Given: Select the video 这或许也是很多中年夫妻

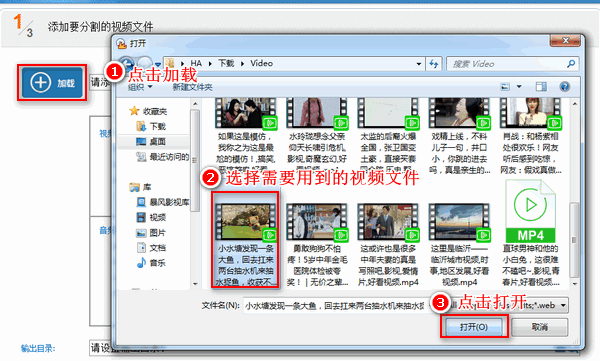Looking at the screenshot, I should click(388, 245).
